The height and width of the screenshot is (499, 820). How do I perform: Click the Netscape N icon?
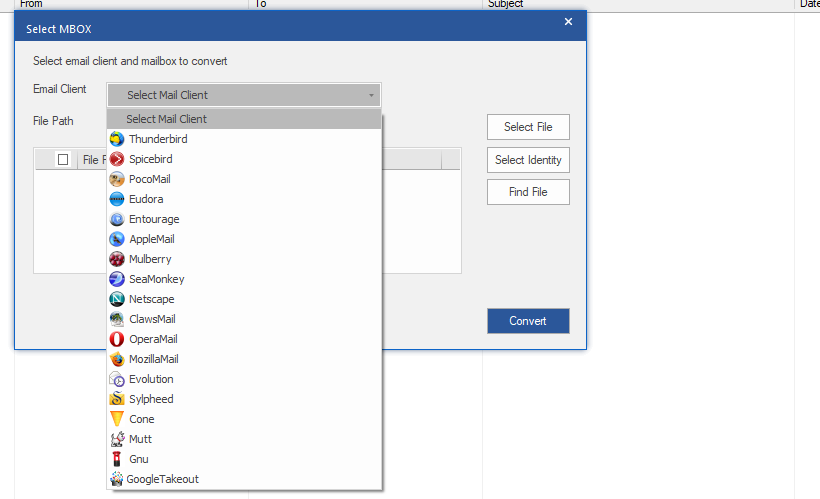coord(117,299)
